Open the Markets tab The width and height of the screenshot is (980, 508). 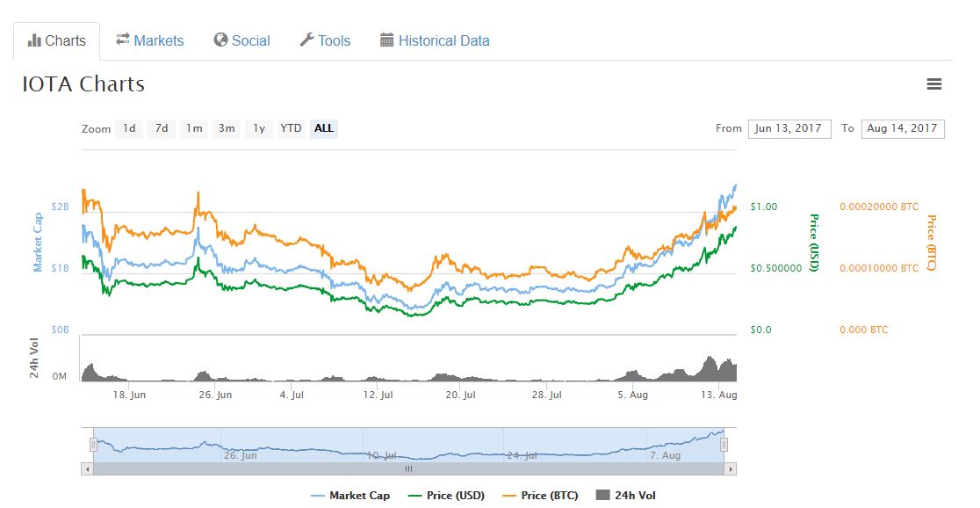[x=150, y=40]
